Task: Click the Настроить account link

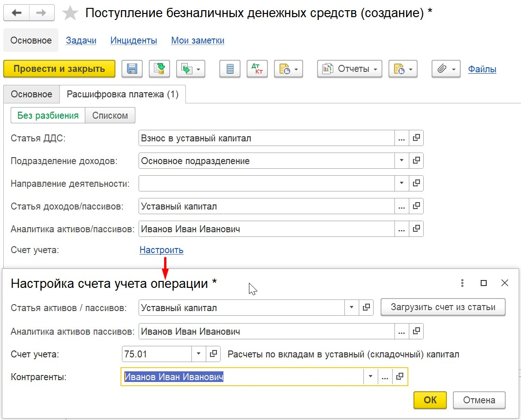Action: coord(161,250)
